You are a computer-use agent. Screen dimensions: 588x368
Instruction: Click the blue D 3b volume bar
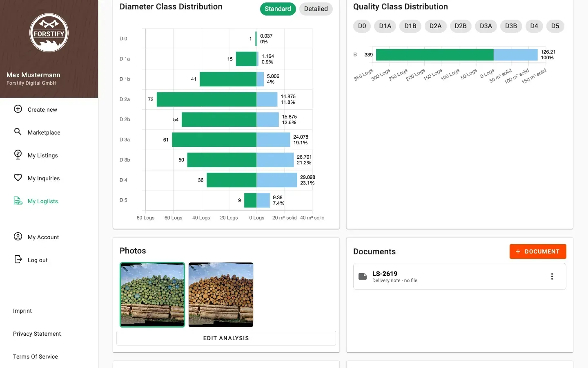coord(275,160)
